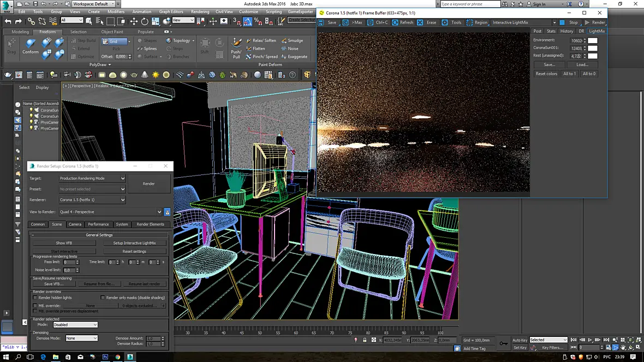Screen dimensions: 644x362
Task: Enable Render only masks checkbox
Action: click(x=103, y=298)
